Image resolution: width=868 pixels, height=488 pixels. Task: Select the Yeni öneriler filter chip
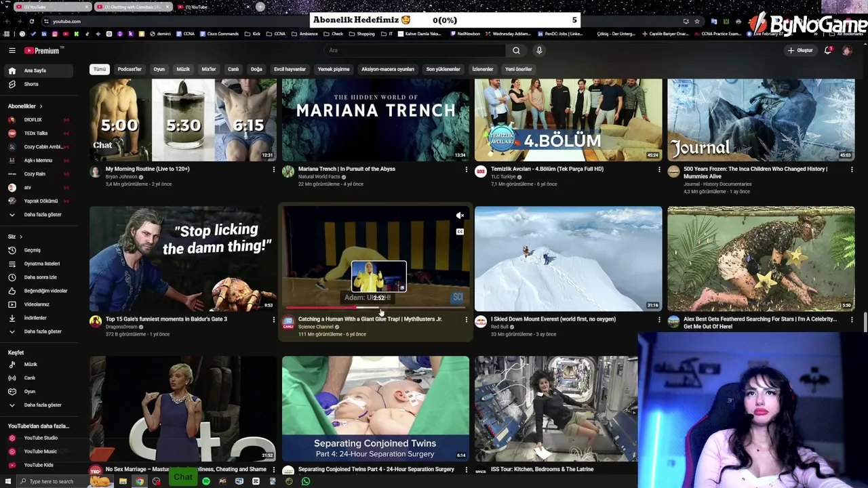click(519, 69)
